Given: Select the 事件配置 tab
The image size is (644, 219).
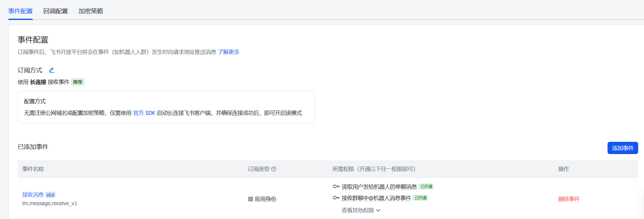Looking at the screenshot, I should [21, 11].
